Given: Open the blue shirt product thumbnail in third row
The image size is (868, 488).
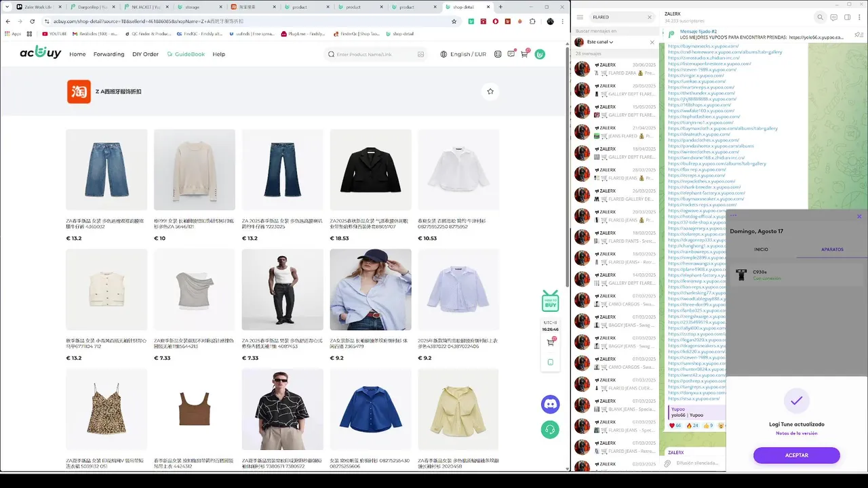Looking at the screenshot, I should pos(370,409).
